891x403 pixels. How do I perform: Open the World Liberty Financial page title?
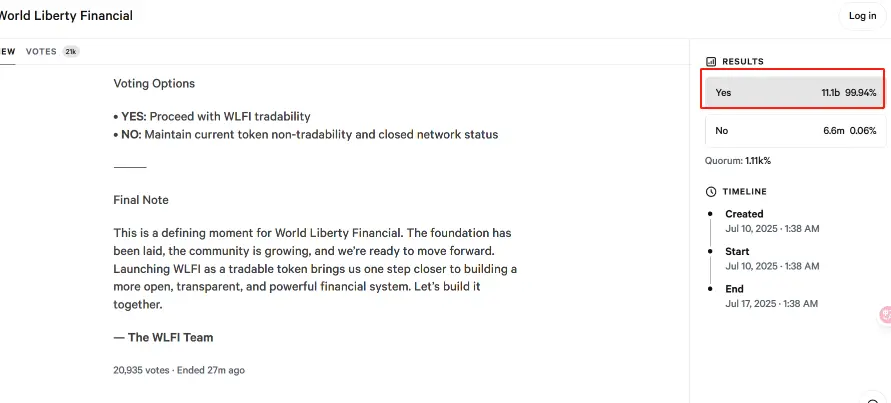[66, 16]
